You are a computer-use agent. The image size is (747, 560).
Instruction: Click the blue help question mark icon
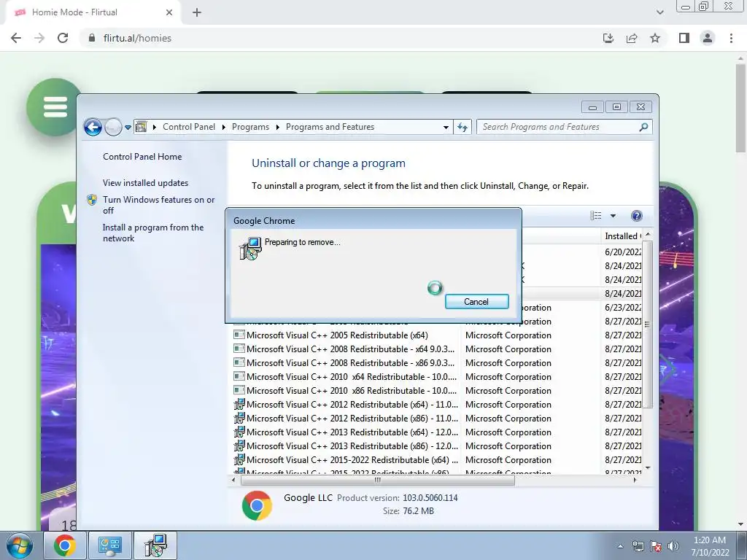tap(636, 216)
